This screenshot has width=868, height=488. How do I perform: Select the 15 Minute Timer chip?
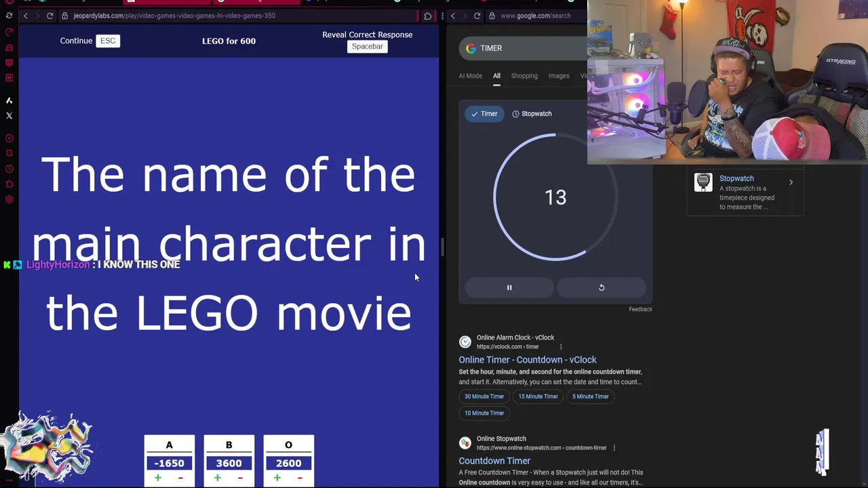click(538, 396)
